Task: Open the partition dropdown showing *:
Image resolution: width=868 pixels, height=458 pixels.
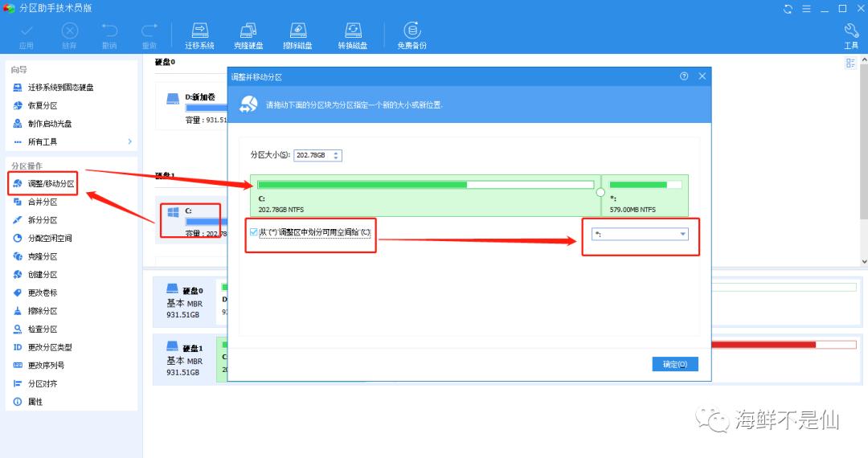Action: point(640,234)
